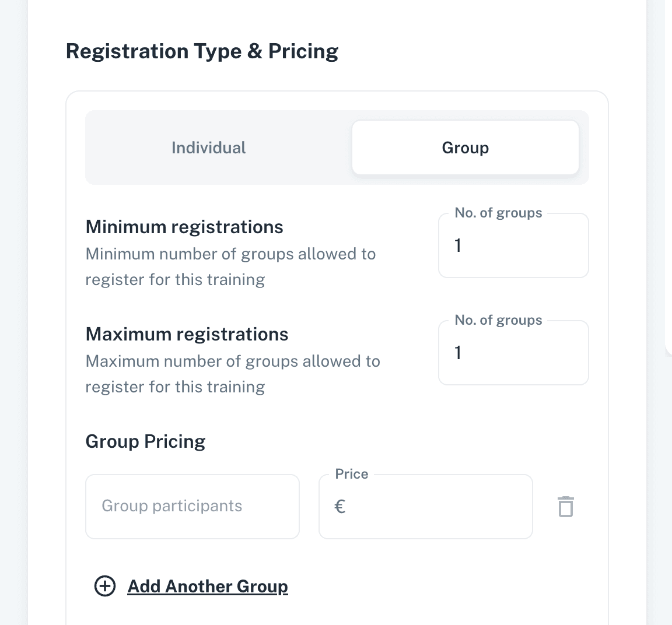Click the Group participants input field

[192, 507]
